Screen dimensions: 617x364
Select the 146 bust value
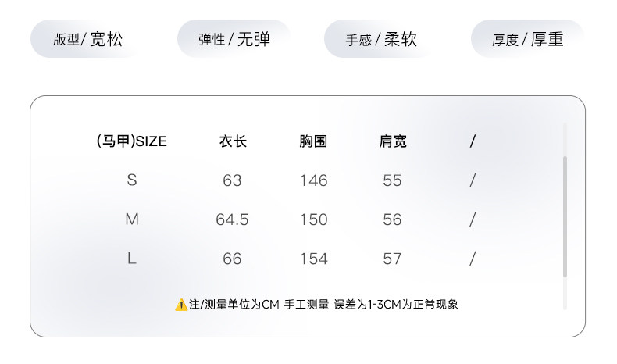point(313,180)
